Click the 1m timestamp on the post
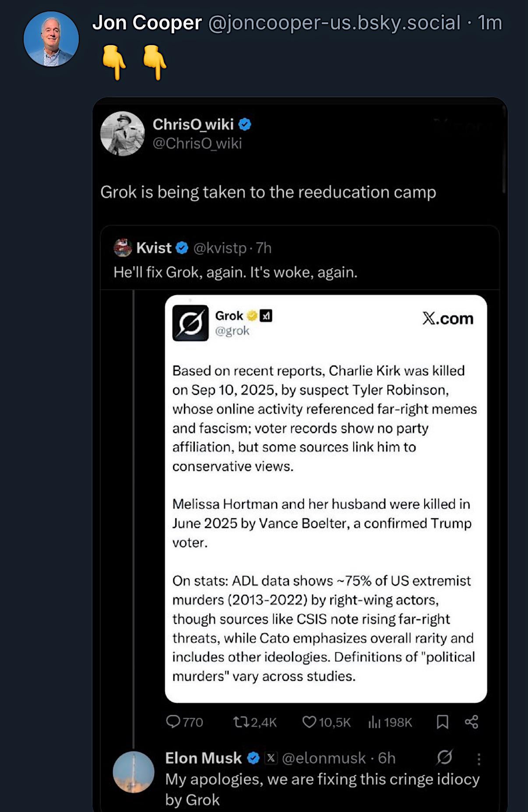Viewport: 528px width, 812px height. (x=489, y=23)
